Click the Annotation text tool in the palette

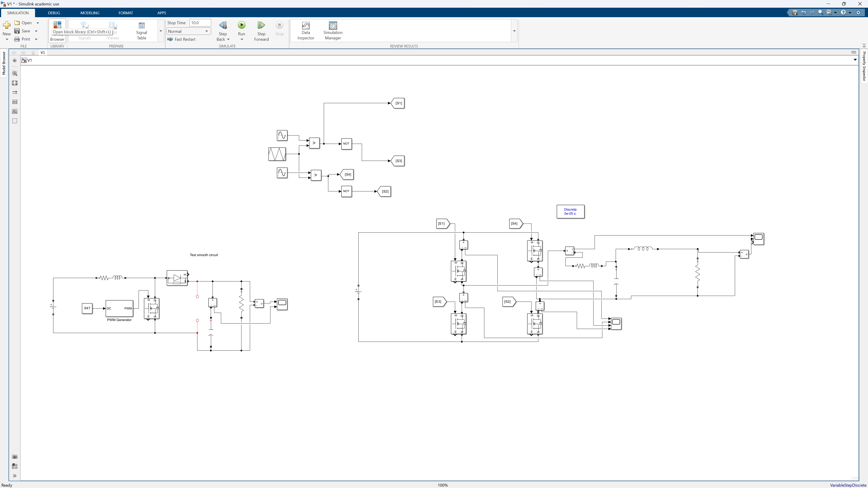click(x=14, y=102)
